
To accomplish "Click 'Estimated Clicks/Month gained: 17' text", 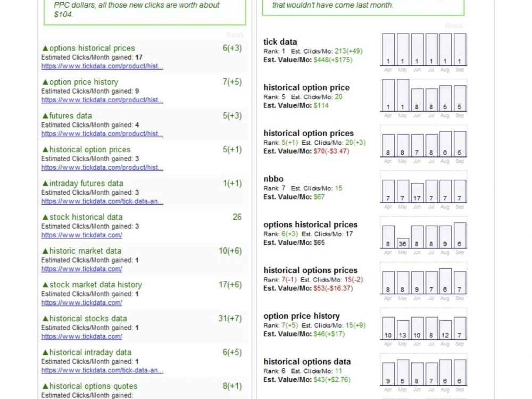I will pos(92,57).
